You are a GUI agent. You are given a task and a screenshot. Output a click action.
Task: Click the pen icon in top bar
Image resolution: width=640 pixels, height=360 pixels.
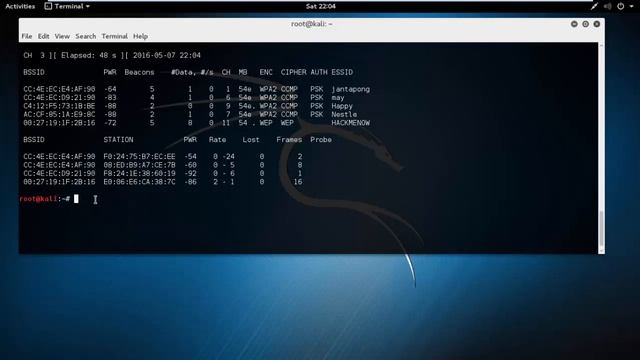pyautogui.click(x=594, y=6)
